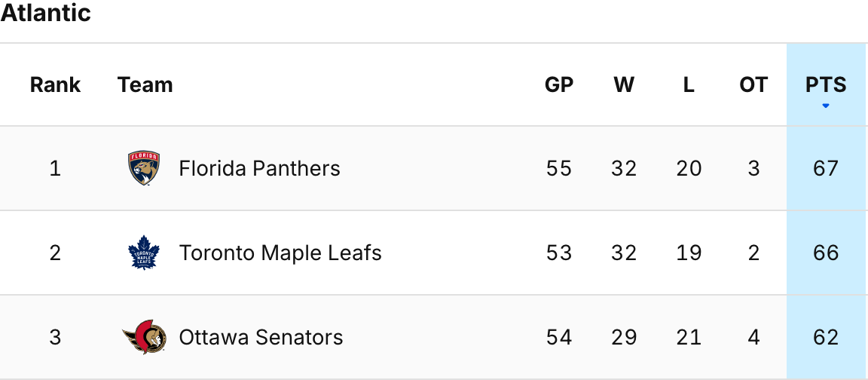Click Ottawa's rank number 3
868x380 pixels.
point(55,337)
